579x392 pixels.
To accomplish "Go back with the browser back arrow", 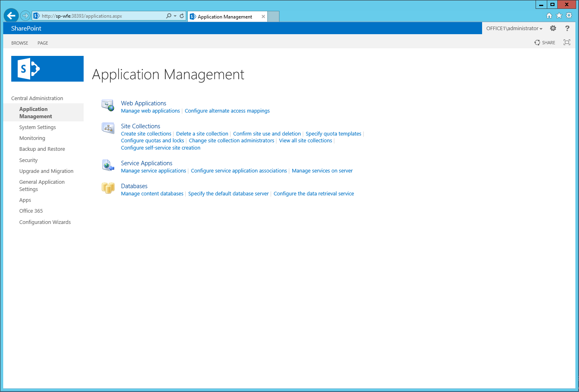I will (11, 16).
